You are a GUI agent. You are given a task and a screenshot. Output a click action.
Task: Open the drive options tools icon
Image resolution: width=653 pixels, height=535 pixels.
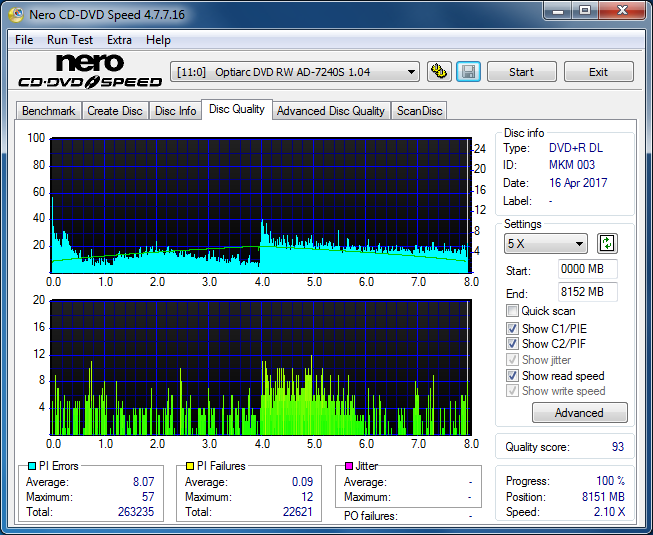click(439, 72)
